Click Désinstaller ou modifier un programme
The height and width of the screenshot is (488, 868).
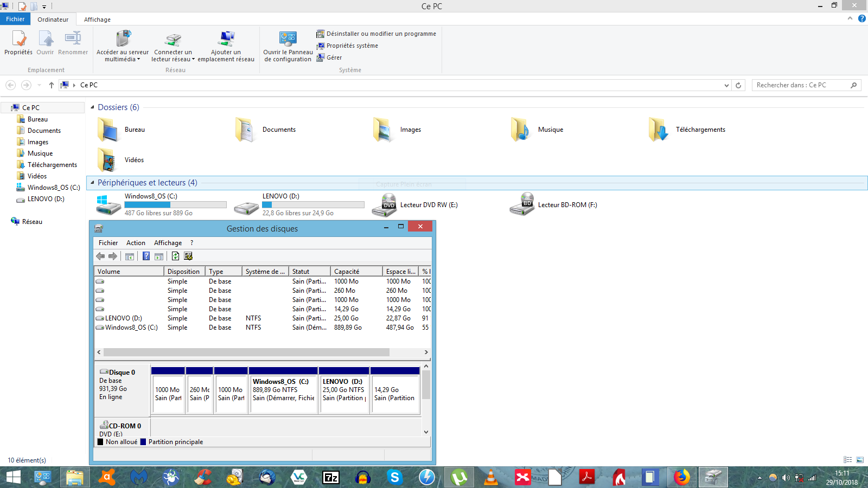[376, 34]
